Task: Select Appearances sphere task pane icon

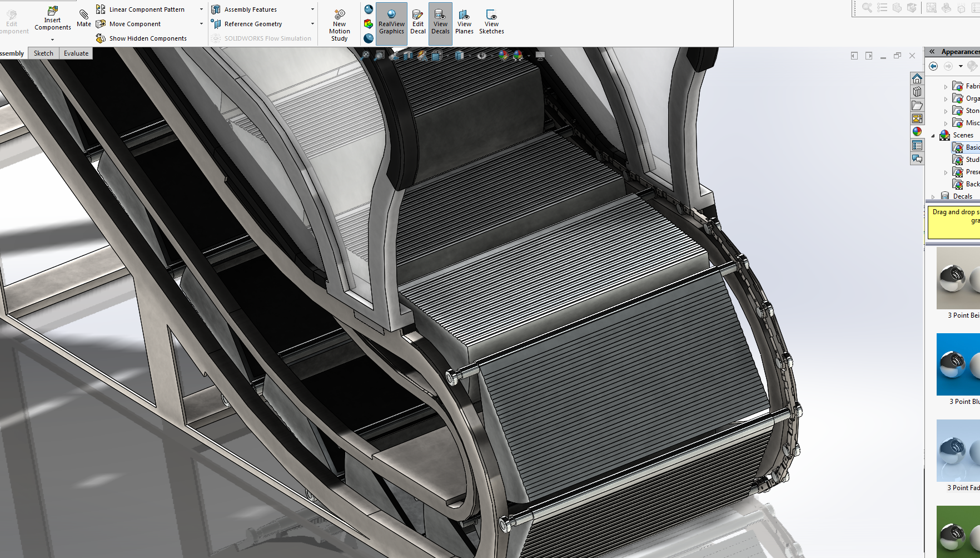Action: pyautogui.click(x=917, y=132)
